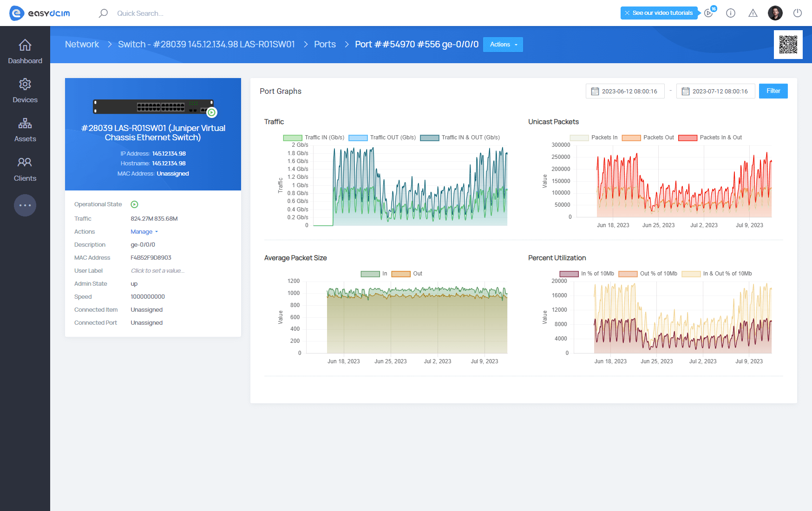Toggle the In legend of Average Packet Size
Image resolution: width=812 pixels, height=511 pixels.
pyautogui.click(x=374, y=274)
